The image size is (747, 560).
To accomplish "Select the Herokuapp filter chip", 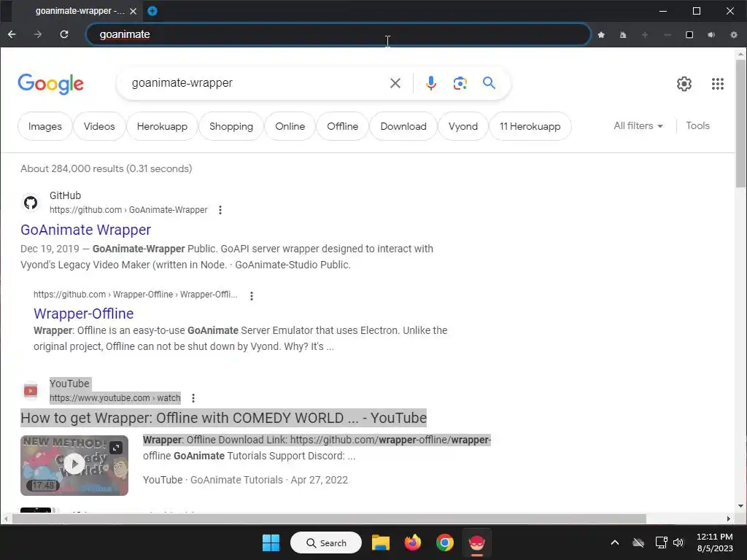I will point(162,126).
